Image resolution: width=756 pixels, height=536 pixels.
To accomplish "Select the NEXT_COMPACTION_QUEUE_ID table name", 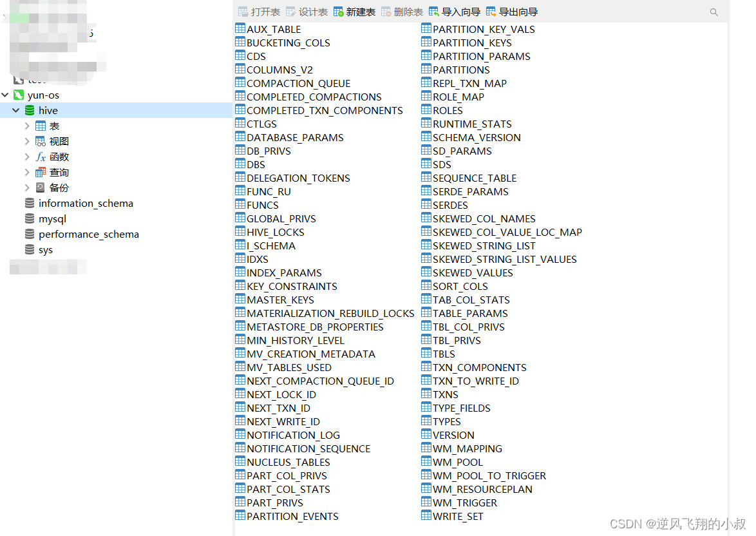I will pos(321,381).
